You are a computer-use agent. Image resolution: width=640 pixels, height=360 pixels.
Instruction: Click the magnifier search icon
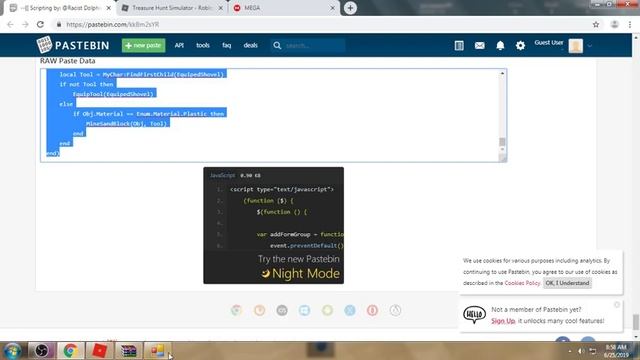pyautogui.click(x=277, y=45)
